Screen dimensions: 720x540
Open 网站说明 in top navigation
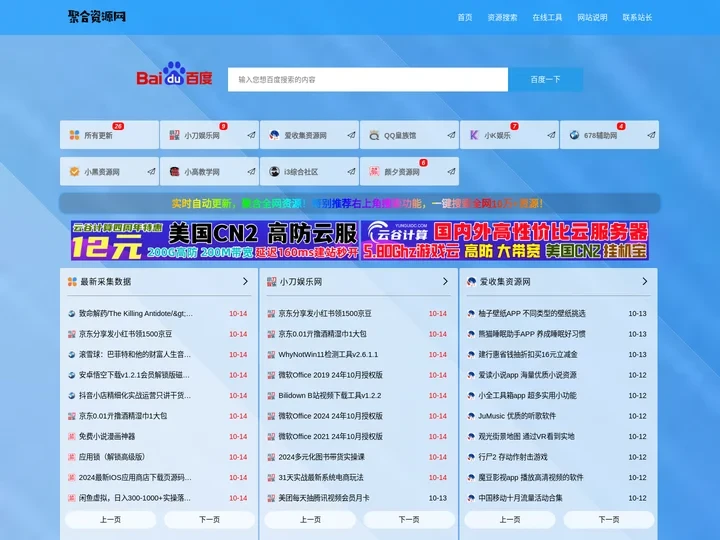(x=592, y=17)
